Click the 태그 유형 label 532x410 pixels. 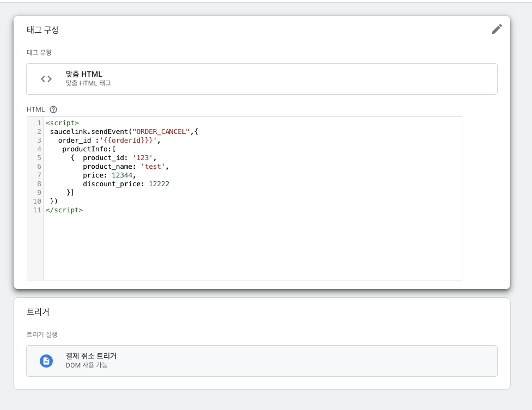coord(39,52)
